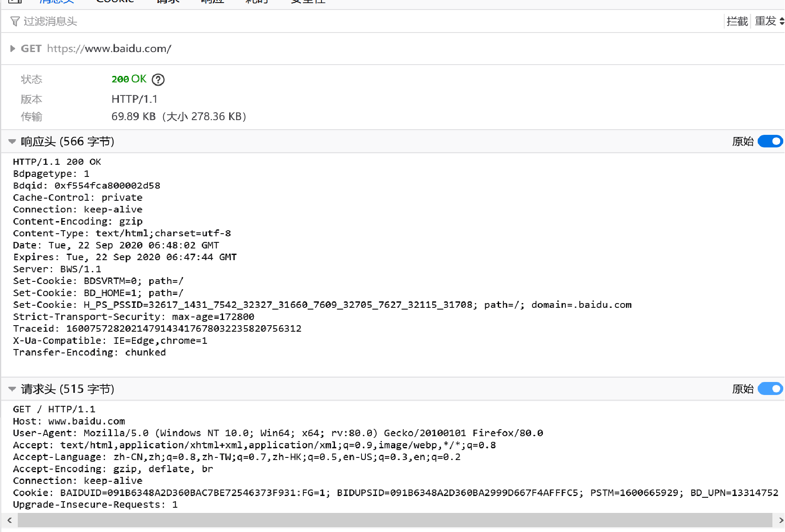Image resolution: width=785 pixels, height=532 pixels.
Task: Click the 'Set-Cookie: BD_HOME=1' line
Action: pos(99,293)
